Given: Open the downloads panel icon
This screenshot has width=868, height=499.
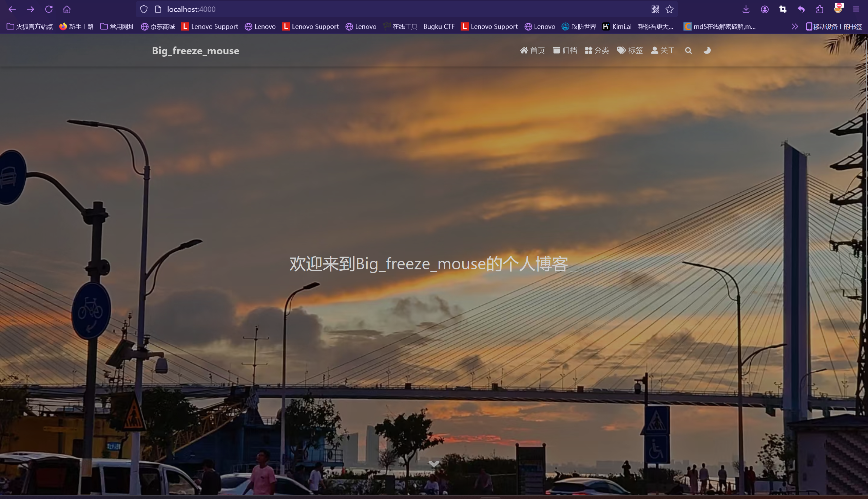Looking at the screenshot, I should click(746, 9).
